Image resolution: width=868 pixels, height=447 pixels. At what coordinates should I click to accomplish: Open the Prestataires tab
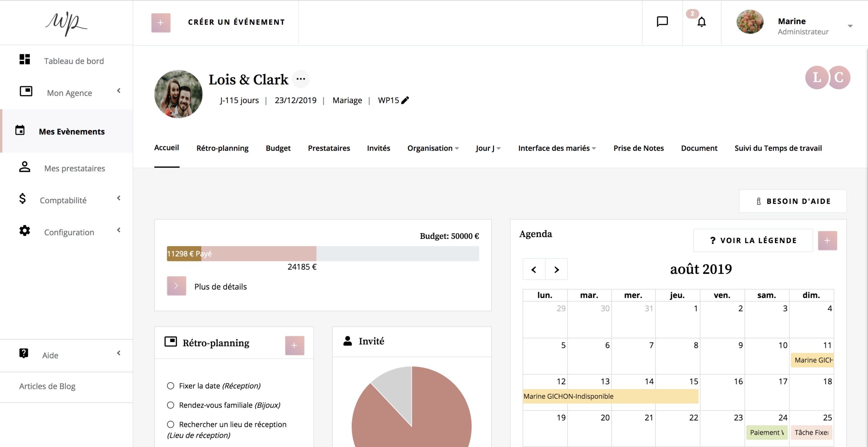[329, 148]
